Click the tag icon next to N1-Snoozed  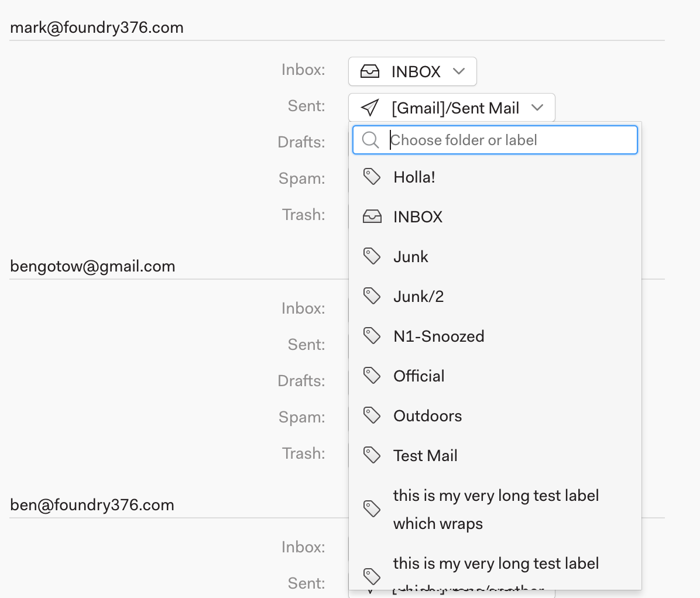click(372, 335)
